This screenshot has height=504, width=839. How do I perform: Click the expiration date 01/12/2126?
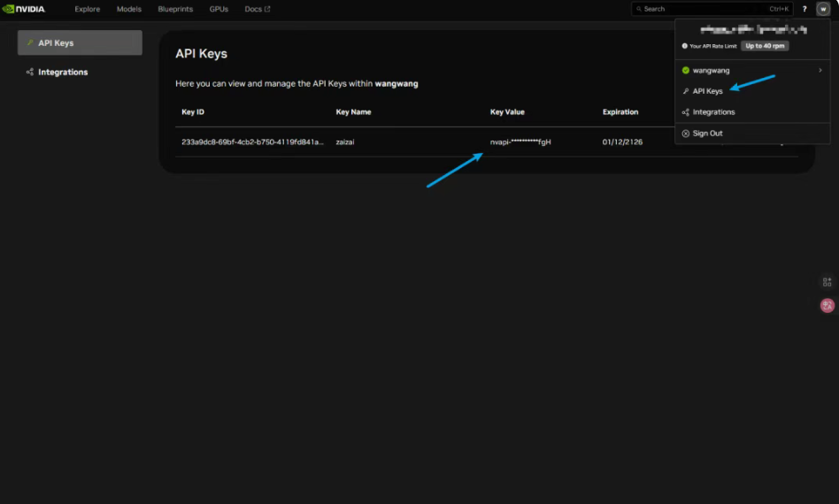click(622, 141)
